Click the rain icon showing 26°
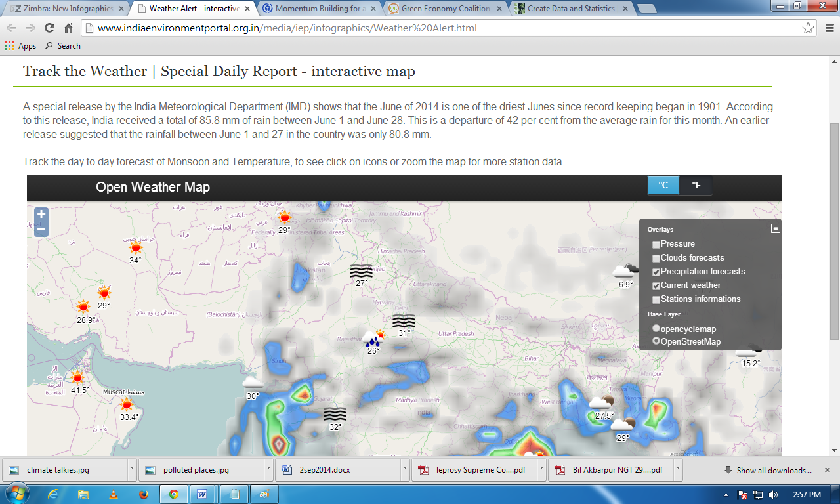The image size is (840, 504). tap(373, 339)
